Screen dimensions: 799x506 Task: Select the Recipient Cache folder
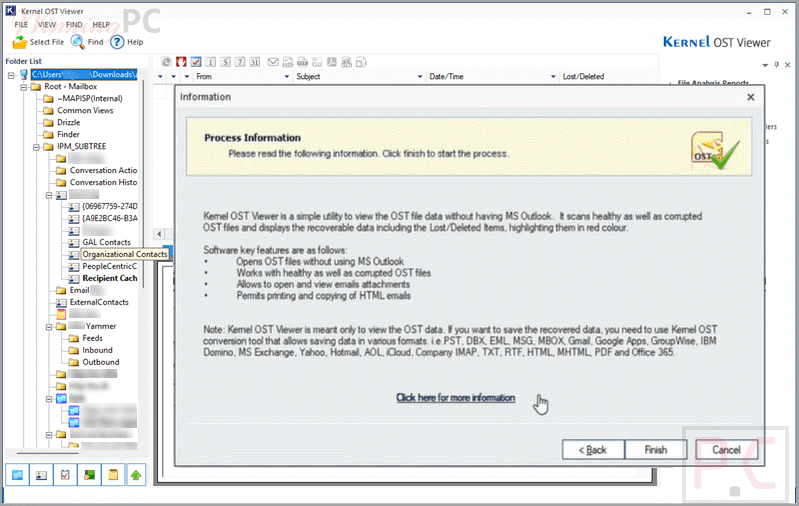(x=110, y=278)
